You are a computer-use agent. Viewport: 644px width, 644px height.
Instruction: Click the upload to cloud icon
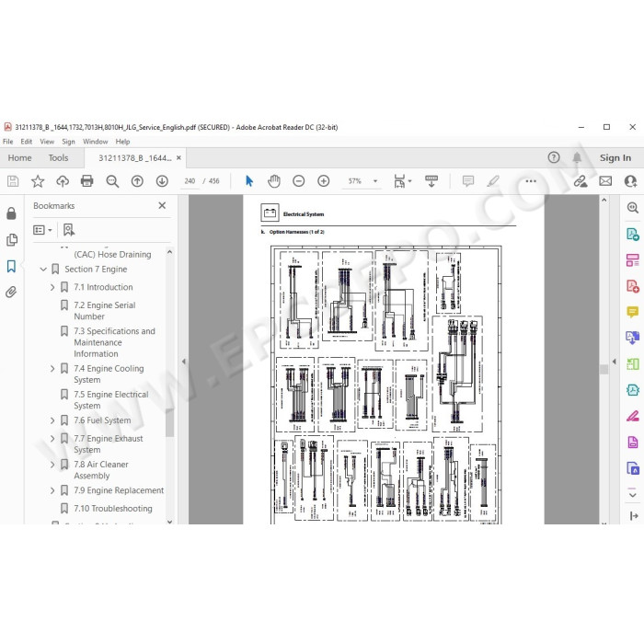(x=63, y=181)
